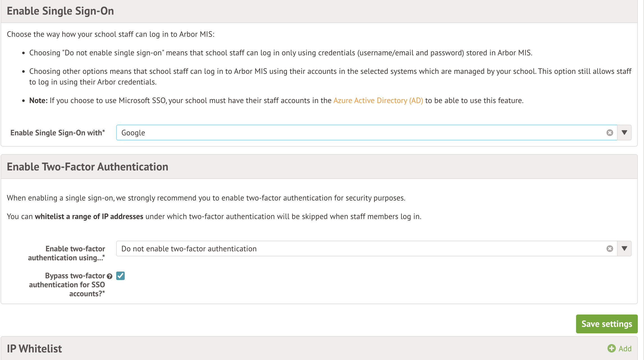Click the green plus icon in IP Whitelist
Image resolution: width=644 pixels, height=360 pixels.
click(611, 348)
